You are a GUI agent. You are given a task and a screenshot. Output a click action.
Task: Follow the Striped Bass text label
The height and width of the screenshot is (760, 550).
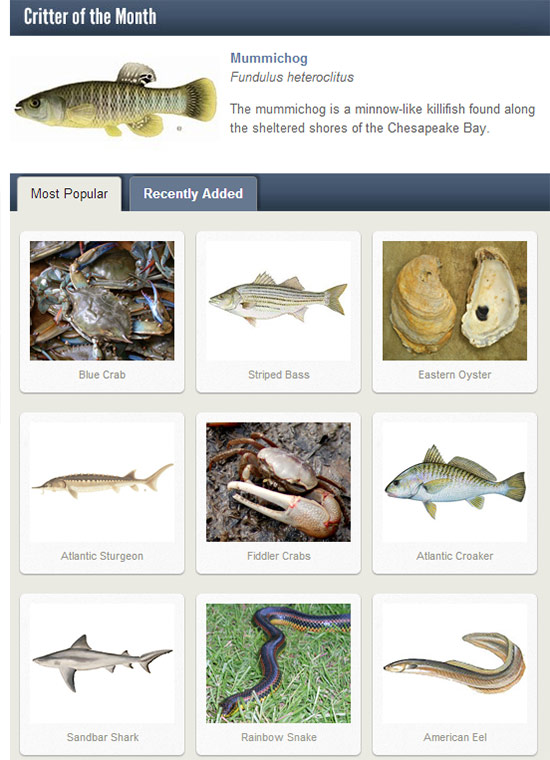(278, 375)
